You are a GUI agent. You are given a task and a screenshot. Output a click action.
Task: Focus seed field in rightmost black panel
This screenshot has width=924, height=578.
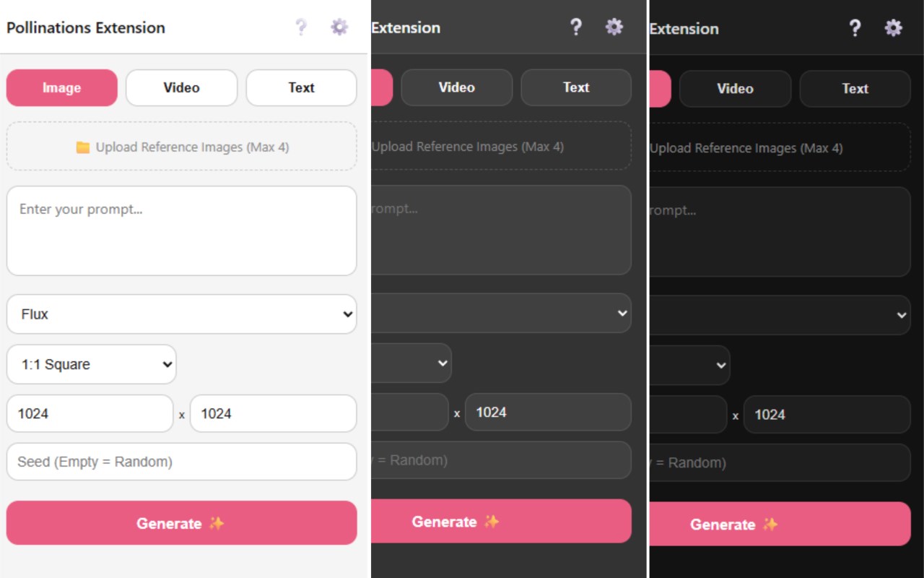pos(780,462)
